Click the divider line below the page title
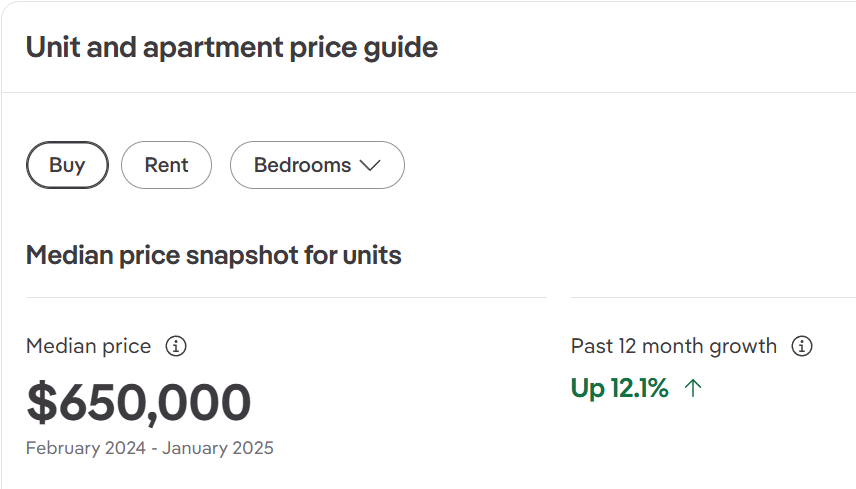This screenshot has height=489, width=856. [429, 92]
